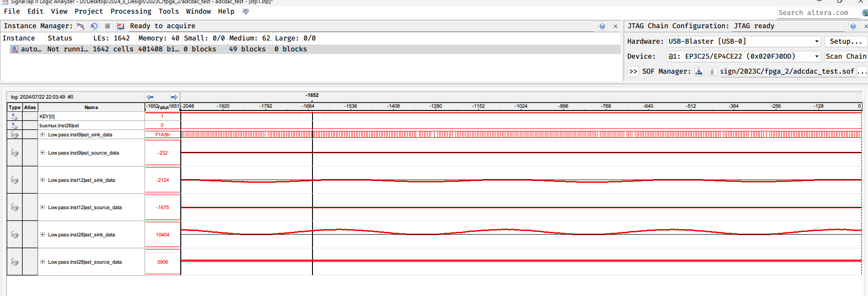Open the Device selection dropdown
Image resolution: width=868 pixels, height=296 pixels.
coord(816,56)
